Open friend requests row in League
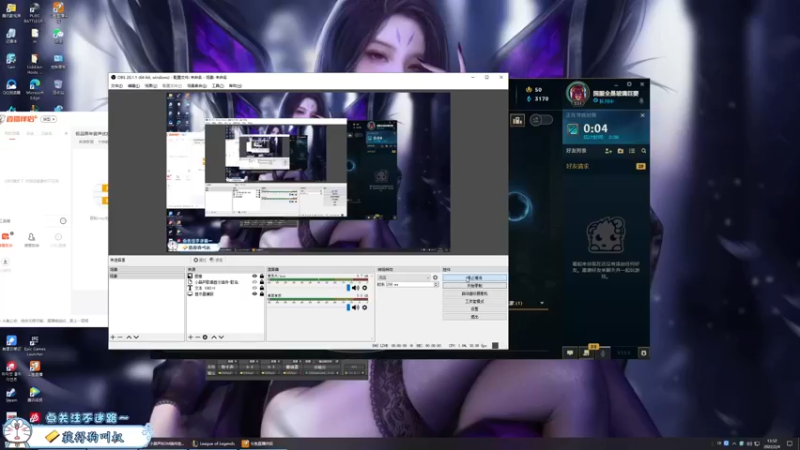Image resolution: width=800 pixels, height=450 pixels. click(x=606, y=166)
